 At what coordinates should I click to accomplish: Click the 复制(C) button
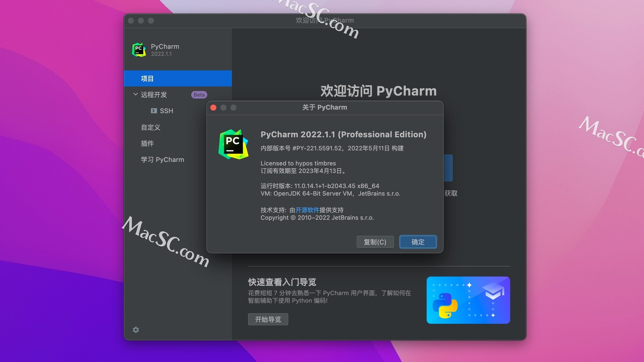point(375,242)
